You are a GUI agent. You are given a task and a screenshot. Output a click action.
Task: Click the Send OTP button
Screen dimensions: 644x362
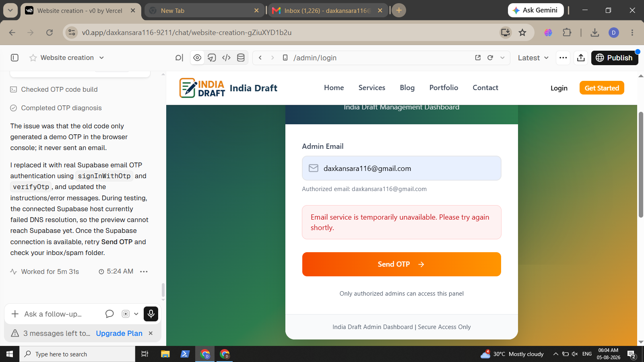pyautogui.click(x=402, y=264)
